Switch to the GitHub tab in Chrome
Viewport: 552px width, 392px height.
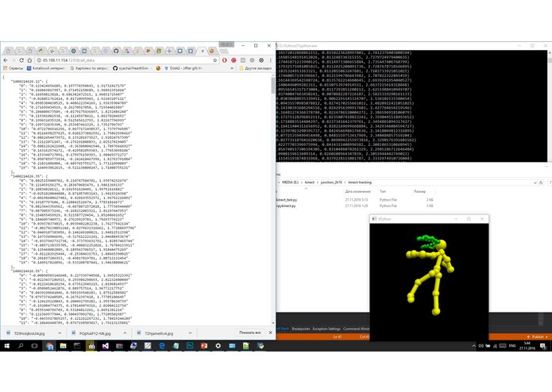click(x=116, y=51)
